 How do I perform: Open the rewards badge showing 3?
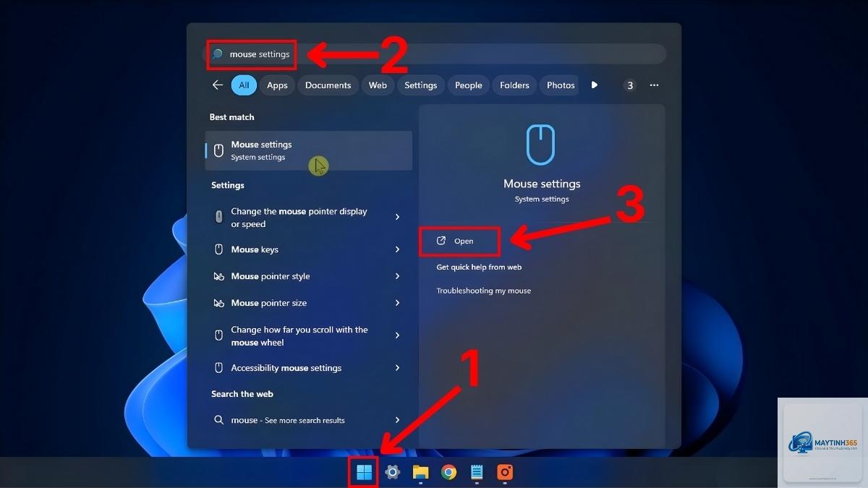click(x=630, y=85)
